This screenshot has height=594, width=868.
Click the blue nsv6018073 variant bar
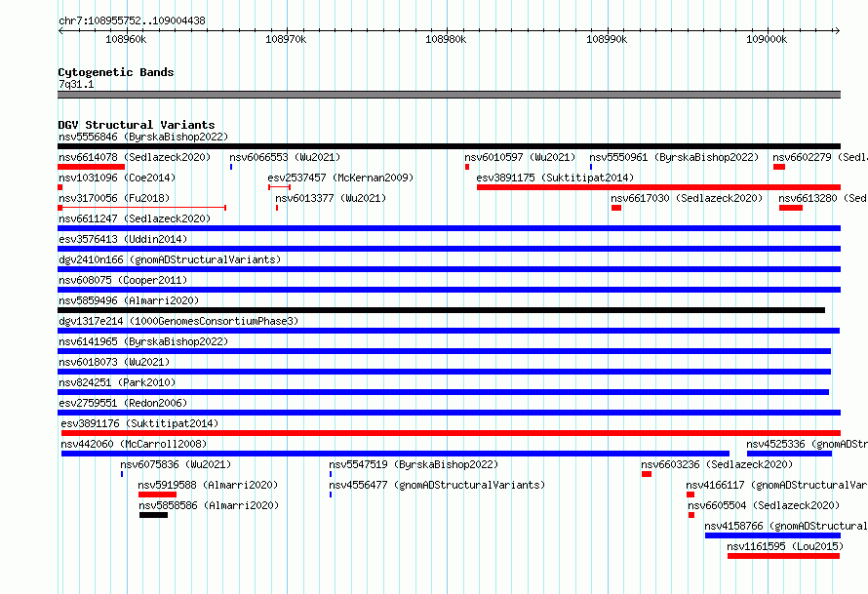[x=444, y=372]
